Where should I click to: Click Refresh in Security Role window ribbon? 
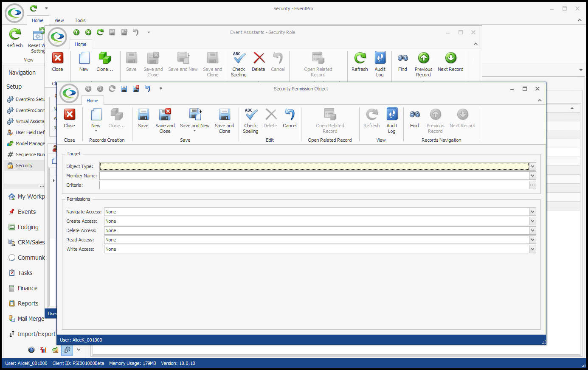pos(360,62)
